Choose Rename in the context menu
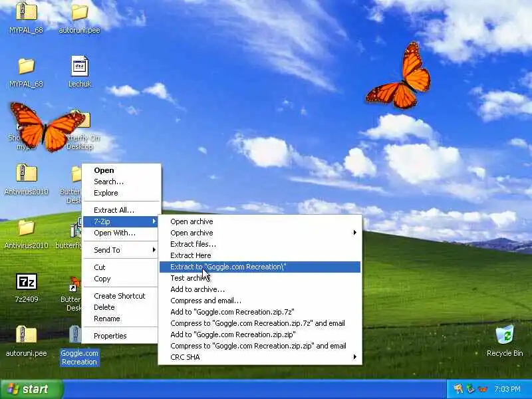 point(121,319)
